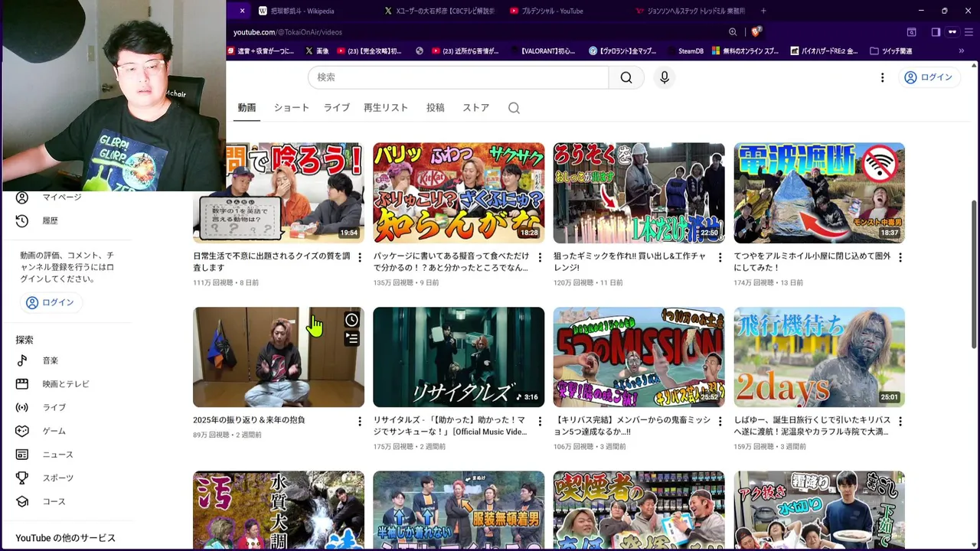This screenshot has height=551, width=980.
Task: Open ゲーム in explore sidebar
Action: [42, 431]
